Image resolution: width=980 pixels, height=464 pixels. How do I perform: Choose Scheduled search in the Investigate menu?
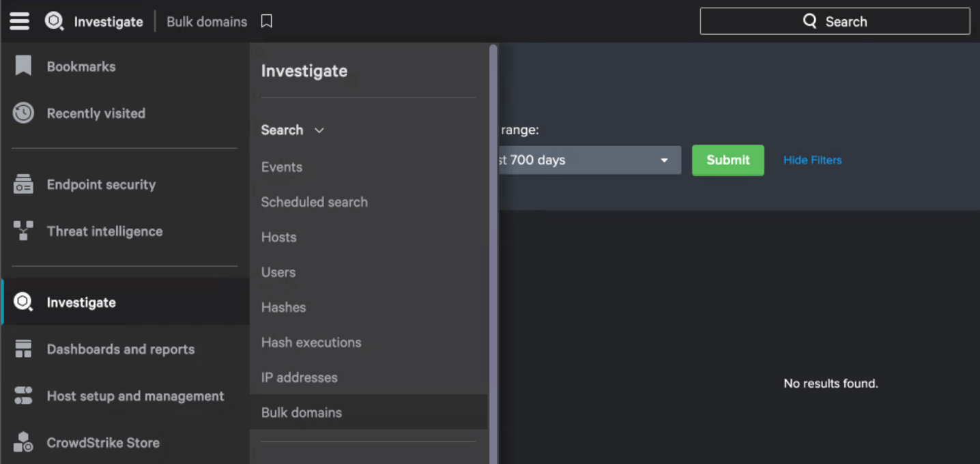(314, 202)
